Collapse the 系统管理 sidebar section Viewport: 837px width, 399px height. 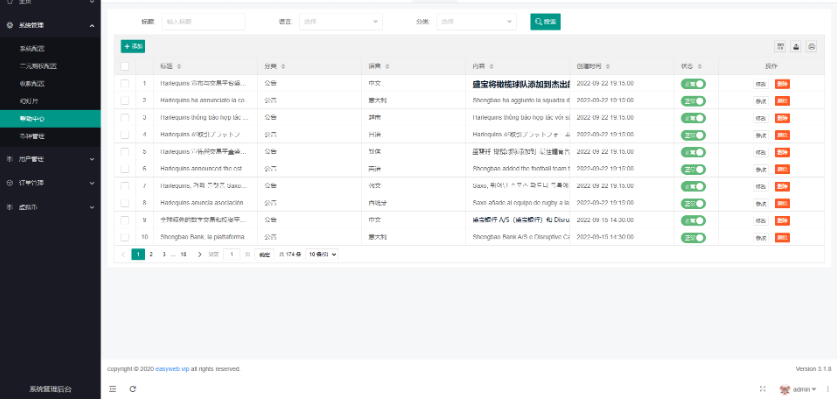point(92,25)
